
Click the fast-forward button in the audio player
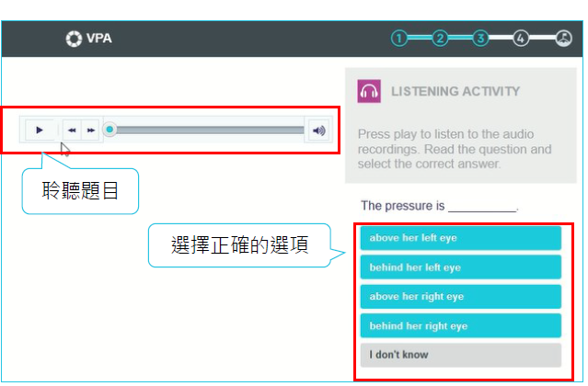click(91, 131)
